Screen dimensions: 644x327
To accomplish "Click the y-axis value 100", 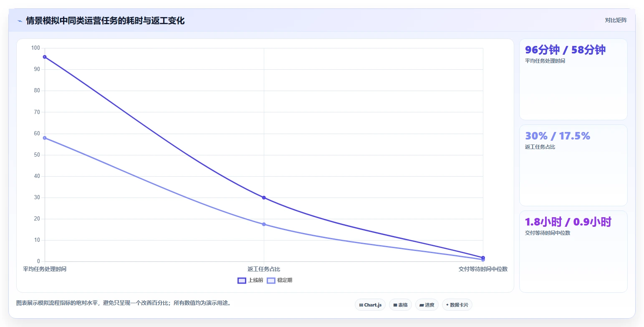I will [x=35, y=48].
